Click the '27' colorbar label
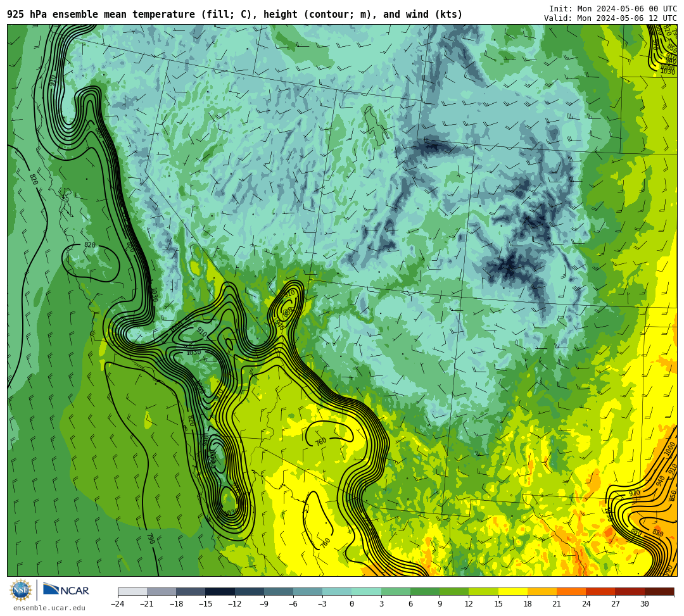This screenshot has width=684, height=616. click(616, 604)
